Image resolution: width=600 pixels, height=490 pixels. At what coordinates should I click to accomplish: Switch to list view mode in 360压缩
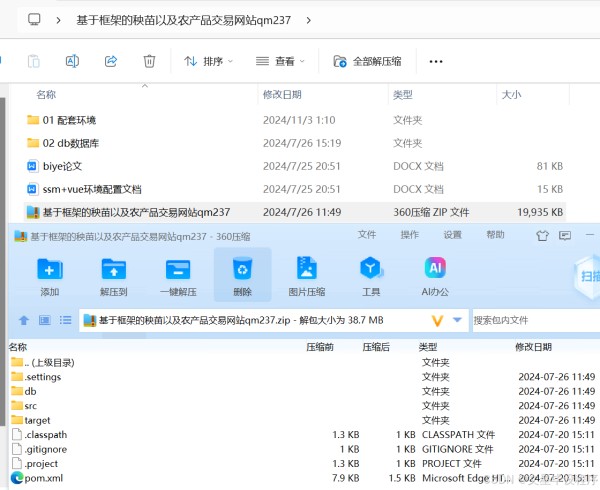click(x=65, y=320)
